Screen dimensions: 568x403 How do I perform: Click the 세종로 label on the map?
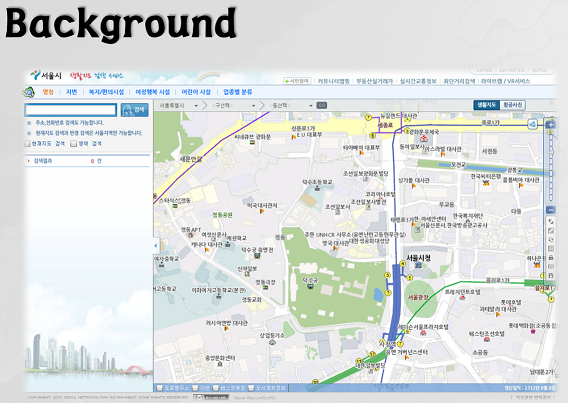pos(385,125)
